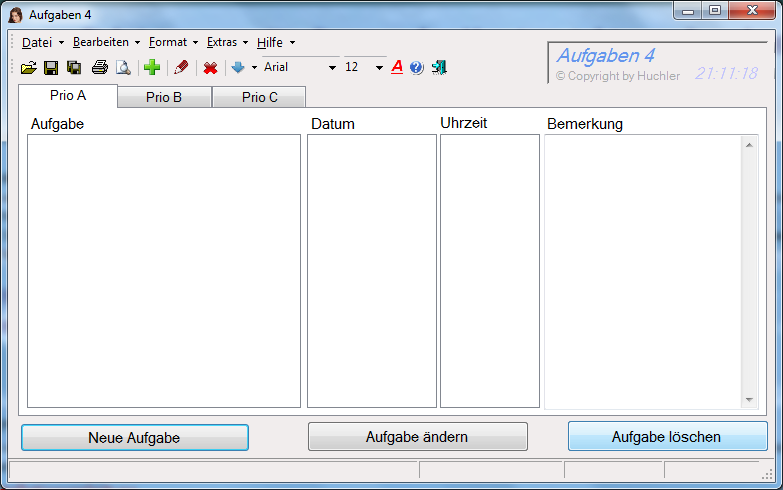Open the Format menu

pyautogui.click(x=173, y=42)
